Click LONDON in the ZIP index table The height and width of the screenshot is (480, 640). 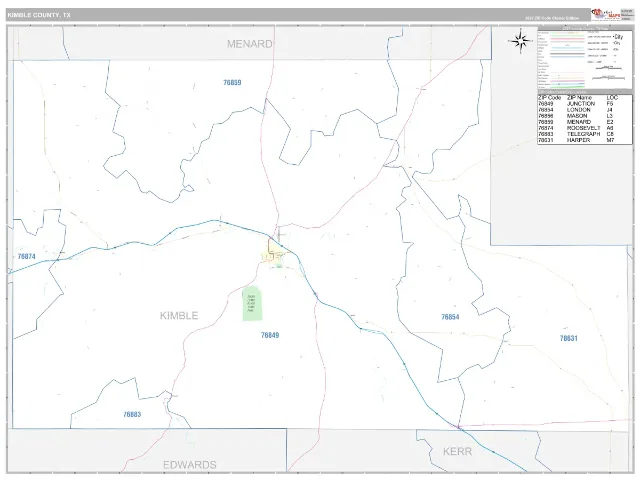click(x=578, y=110)
